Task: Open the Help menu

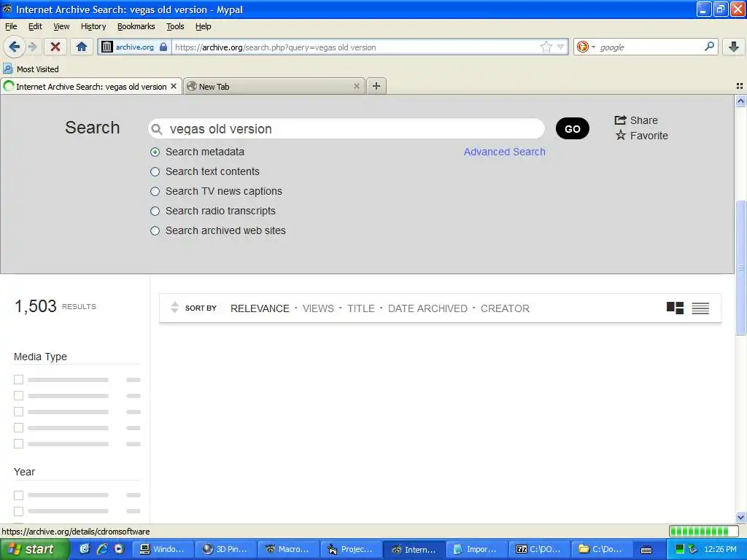Action: coord(204,26)
